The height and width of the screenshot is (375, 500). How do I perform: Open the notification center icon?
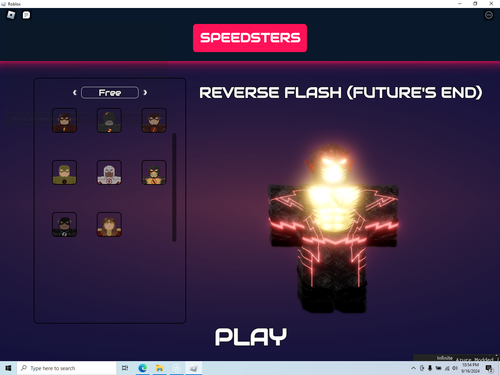click(489, 368)
